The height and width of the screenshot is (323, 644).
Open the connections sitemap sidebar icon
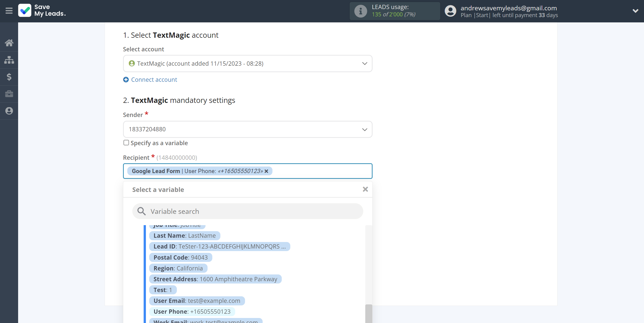coord(9,60)
